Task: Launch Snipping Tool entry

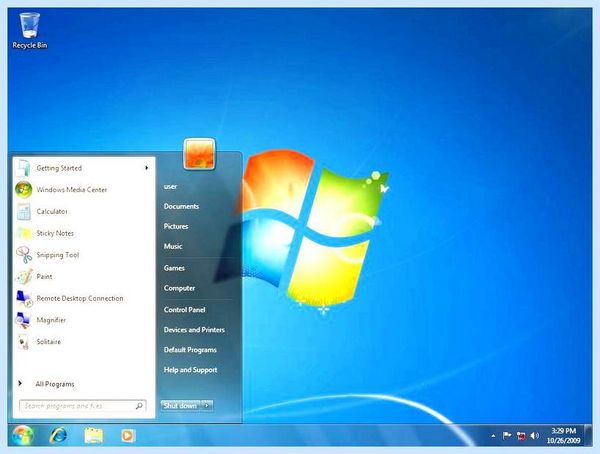Action: pyautogui.click(x=82, y=255)
